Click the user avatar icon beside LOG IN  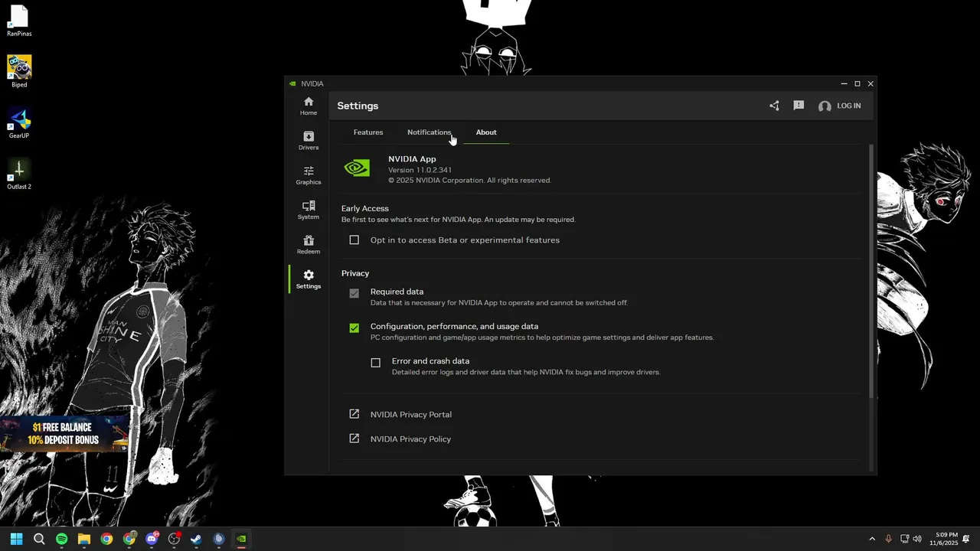coord(825,106)
